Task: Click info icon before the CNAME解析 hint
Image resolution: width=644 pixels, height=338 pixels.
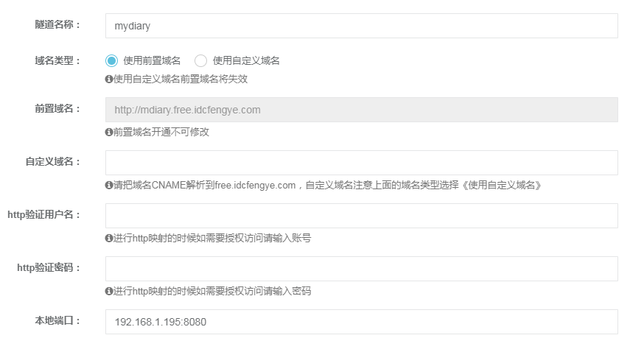Action: [109, 186]
